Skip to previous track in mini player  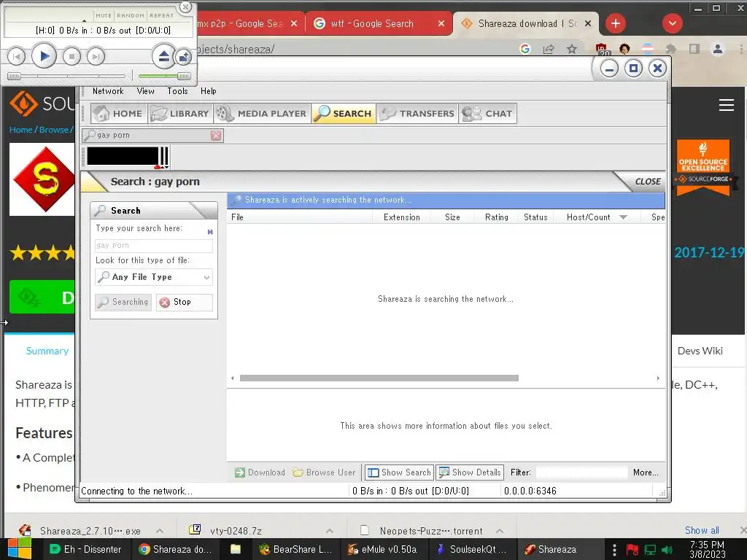[16, 57]
